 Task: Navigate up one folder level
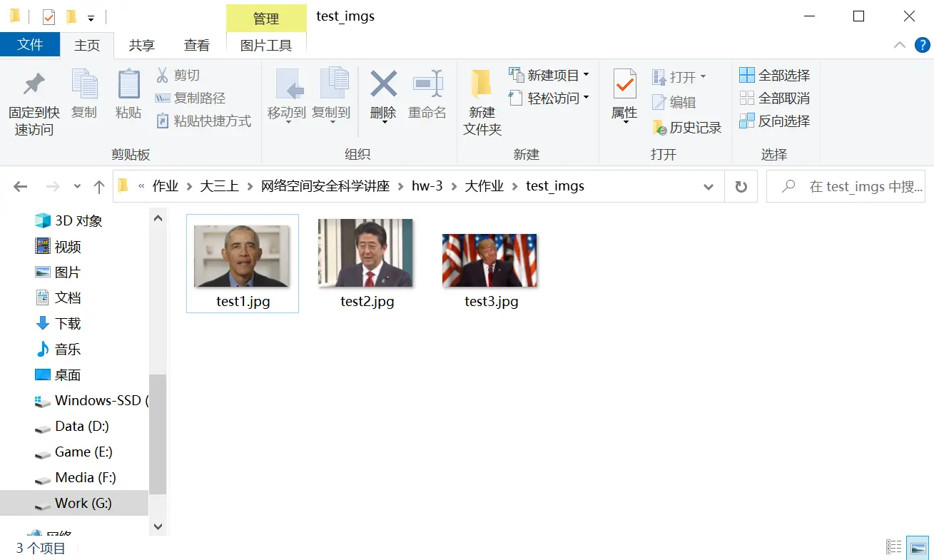click(99, 187)
